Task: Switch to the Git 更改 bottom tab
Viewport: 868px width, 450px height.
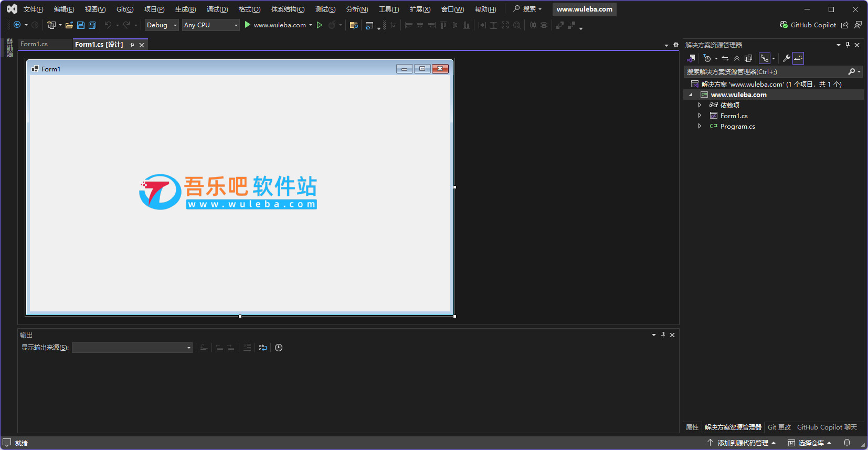Action: 779,427
